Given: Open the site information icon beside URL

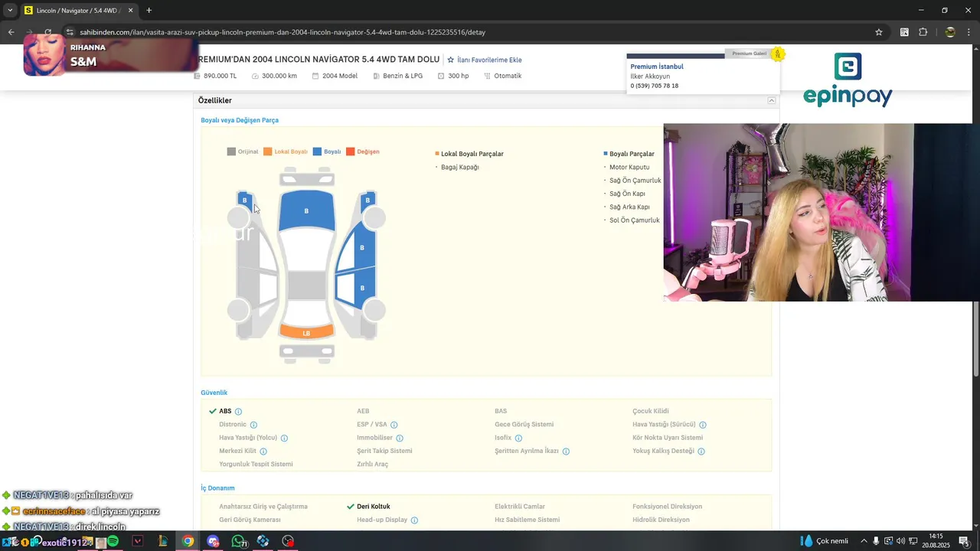Looking at the screenshot, I should pyautogui.click(x=70, y=32).
